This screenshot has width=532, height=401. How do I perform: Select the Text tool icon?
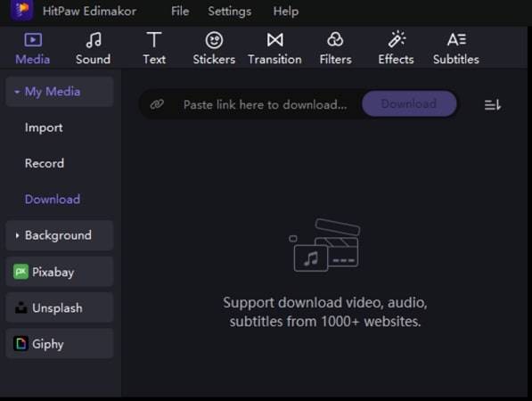click(154, 40)
